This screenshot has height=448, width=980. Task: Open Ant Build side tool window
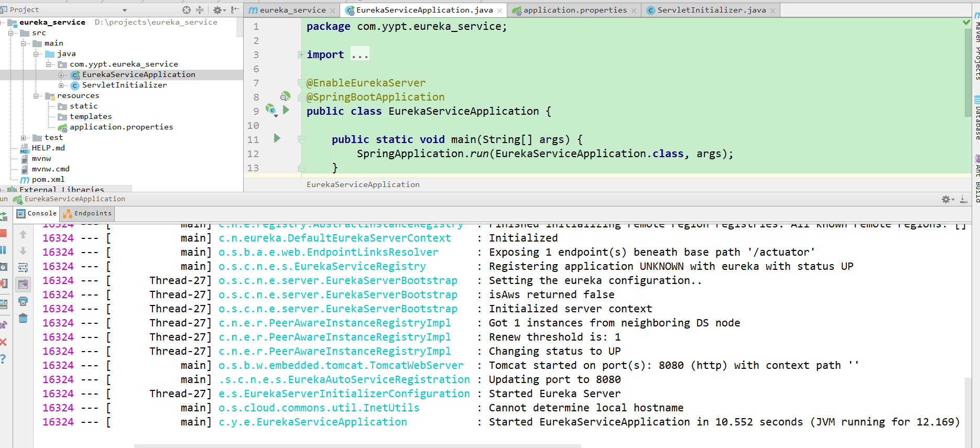[976, 178]
